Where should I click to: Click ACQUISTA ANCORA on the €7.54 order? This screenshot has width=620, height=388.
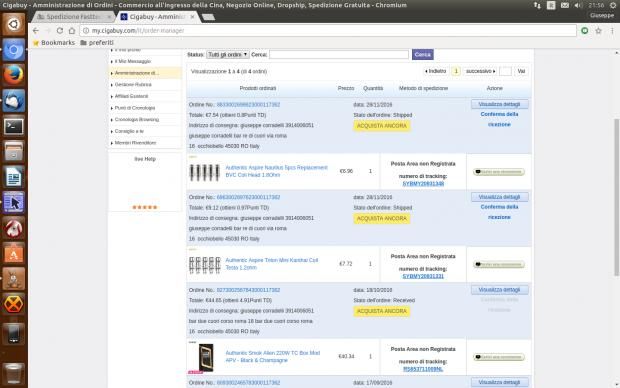(382, 126)
